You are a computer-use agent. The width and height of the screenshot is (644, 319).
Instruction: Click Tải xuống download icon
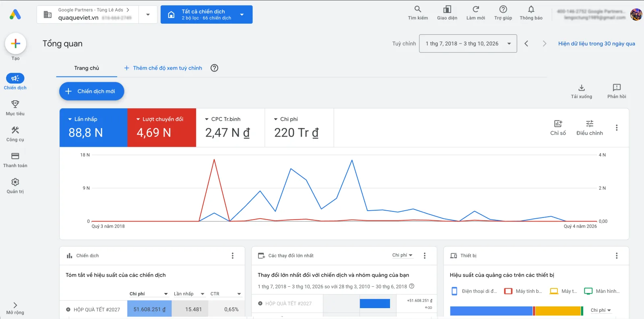582,91
